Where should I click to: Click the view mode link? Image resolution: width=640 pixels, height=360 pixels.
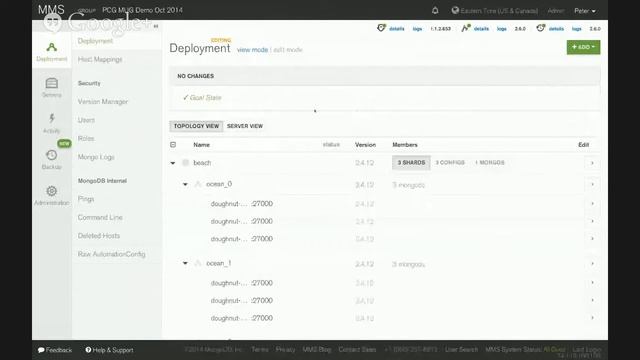(x=252, y=50)
